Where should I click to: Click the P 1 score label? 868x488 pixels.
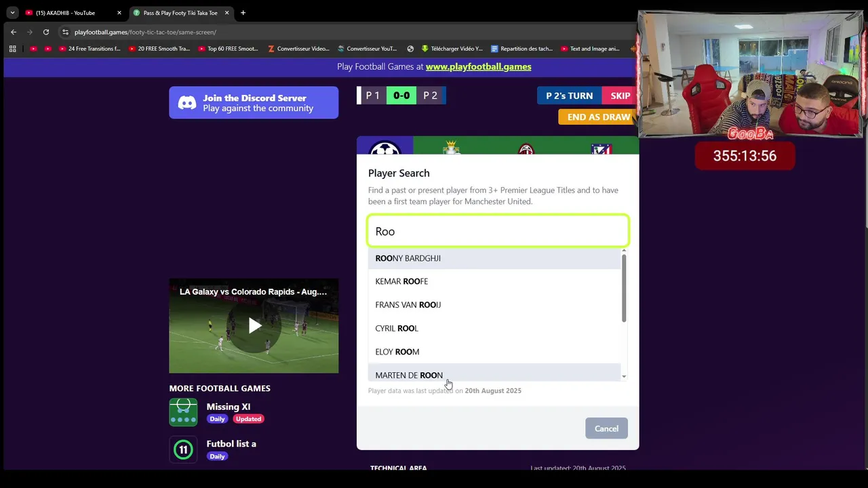click(372, 96)
